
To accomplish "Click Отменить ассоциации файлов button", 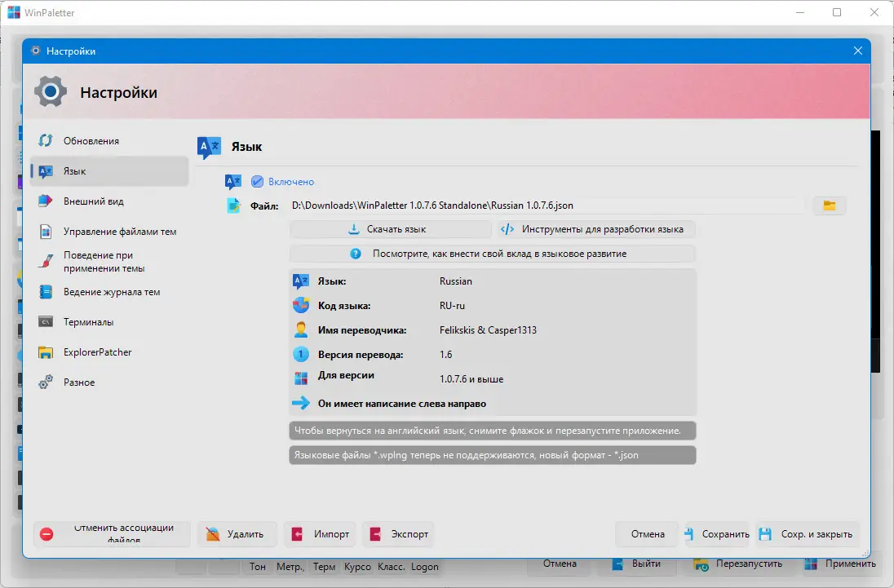I will pyautogui.click(x=112, y=534).
